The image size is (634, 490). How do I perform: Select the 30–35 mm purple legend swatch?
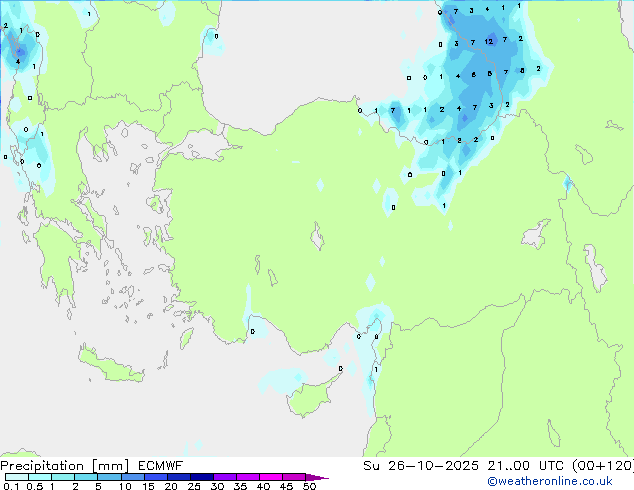click(224, 477)
